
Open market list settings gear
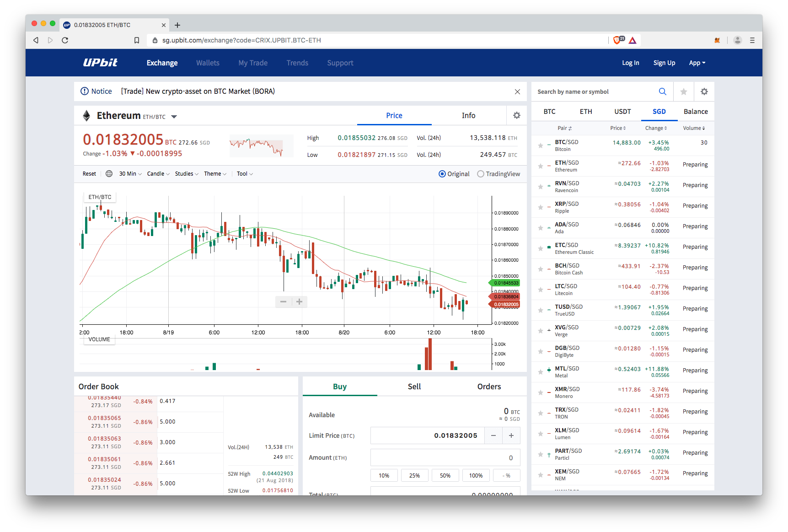704,91
